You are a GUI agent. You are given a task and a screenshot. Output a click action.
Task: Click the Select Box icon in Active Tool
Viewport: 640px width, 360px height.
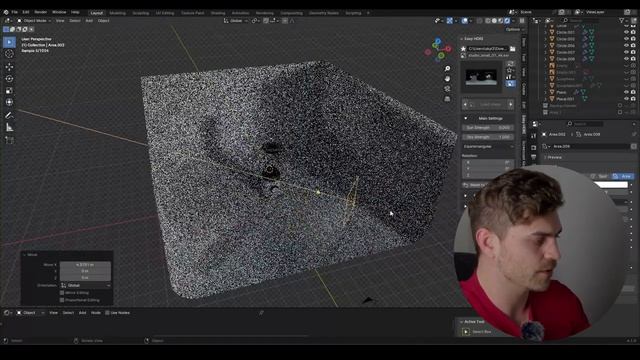(466, 332)
